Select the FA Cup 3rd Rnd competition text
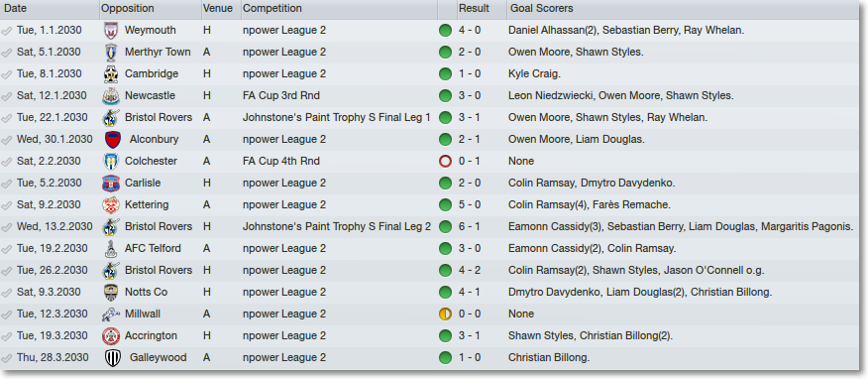 pos(281,96)
